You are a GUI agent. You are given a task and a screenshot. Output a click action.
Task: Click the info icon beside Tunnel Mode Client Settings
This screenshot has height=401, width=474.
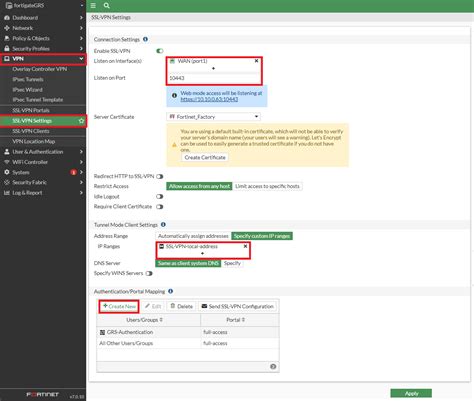163,225
